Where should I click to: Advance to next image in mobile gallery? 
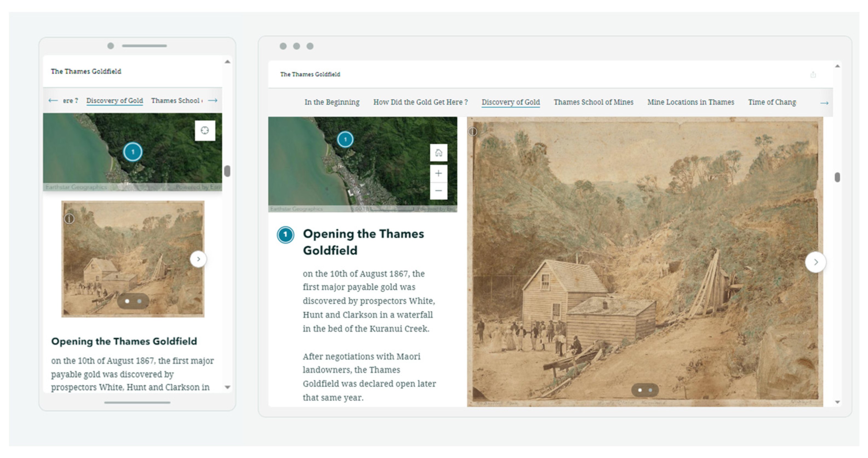click(x=198, y=259)
